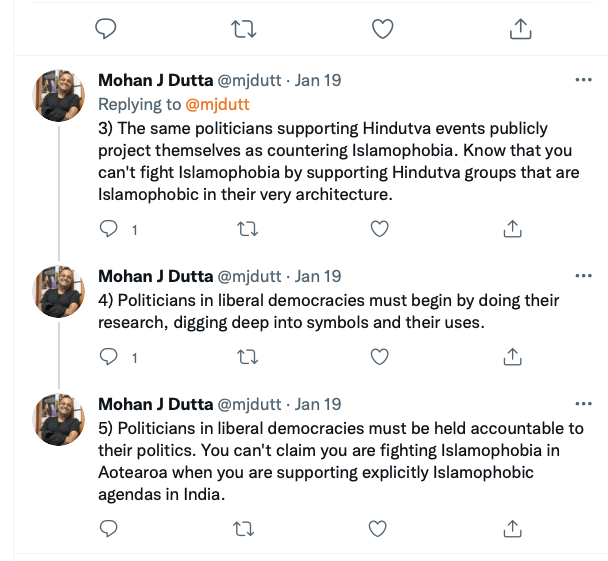
Task: Open Mohan J Dutta profile from tweet 4
Action: [x=154, y=276]
